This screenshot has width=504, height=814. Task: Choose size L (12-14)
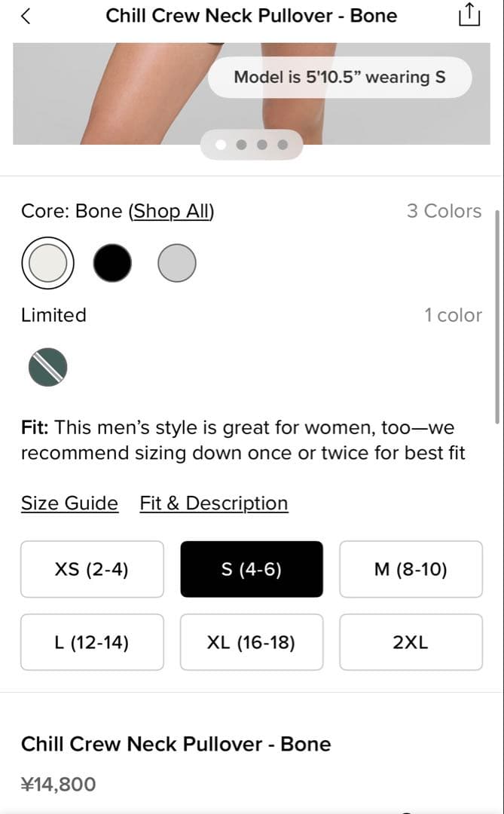(92, 642)
